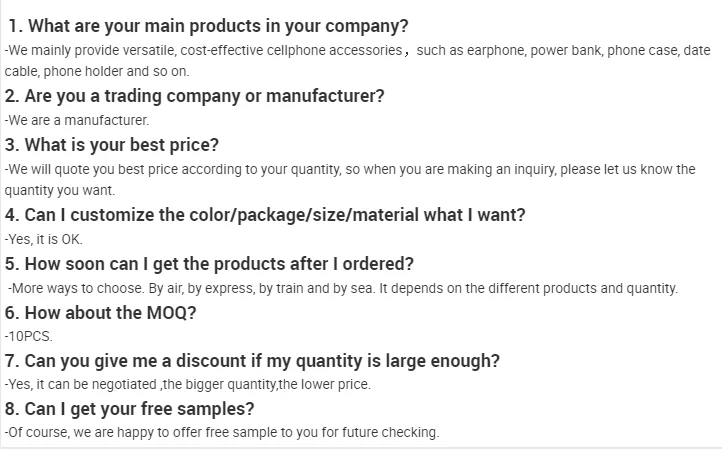Click the answer line mentioning cellphone accessories
Viewport: 722px width, 449px height.
point(300,49)
